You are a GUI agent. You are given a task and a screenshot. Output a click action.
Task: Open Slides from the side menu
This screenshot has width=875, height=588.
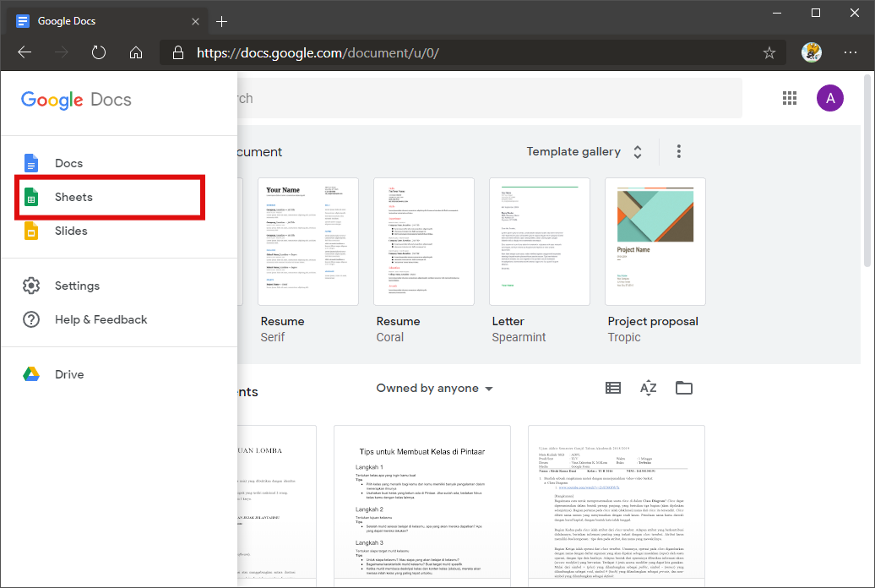(119, 231)
